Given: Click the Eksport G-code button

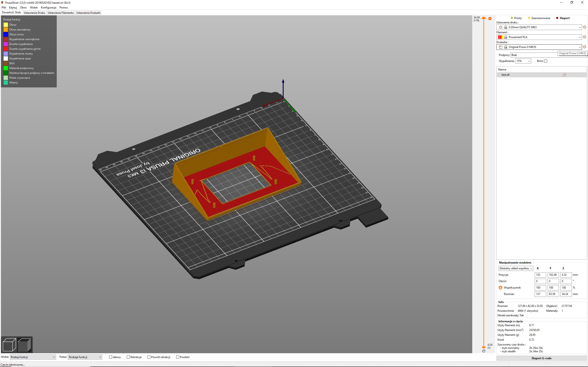Looking at the screenshot, I should (x=541, y=358).
